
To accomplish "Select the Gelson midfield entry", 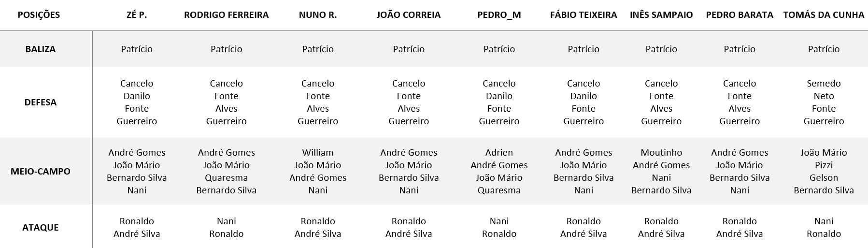I will pos(824,178).
